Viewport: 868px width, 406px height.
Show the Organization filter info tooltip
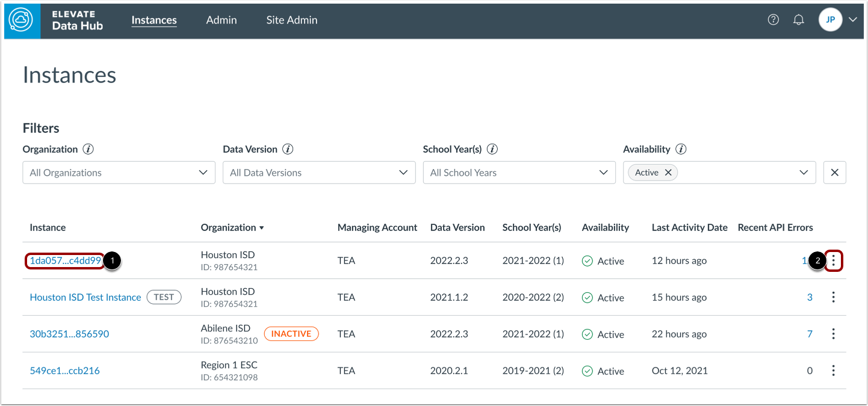pyautogui.click(x=88, y=149)
